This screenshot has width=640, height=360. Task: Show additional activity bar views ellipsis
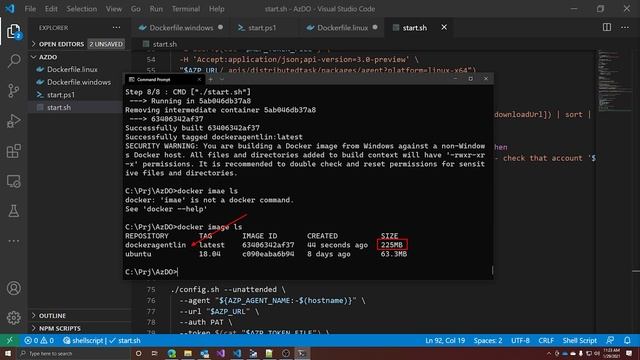pyautogui.click(x=13, y=241)
